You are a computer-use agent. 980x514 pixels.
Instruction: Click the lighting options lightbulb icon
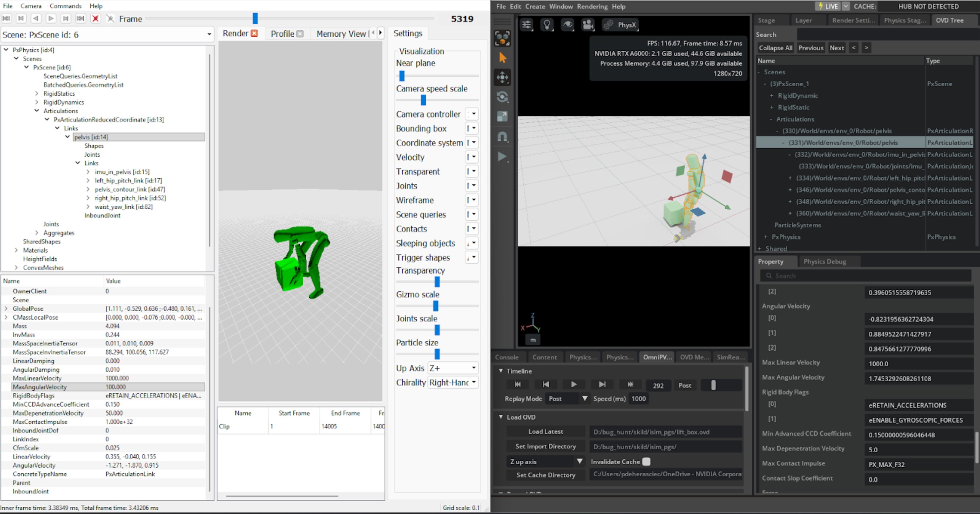coord(547,24)
